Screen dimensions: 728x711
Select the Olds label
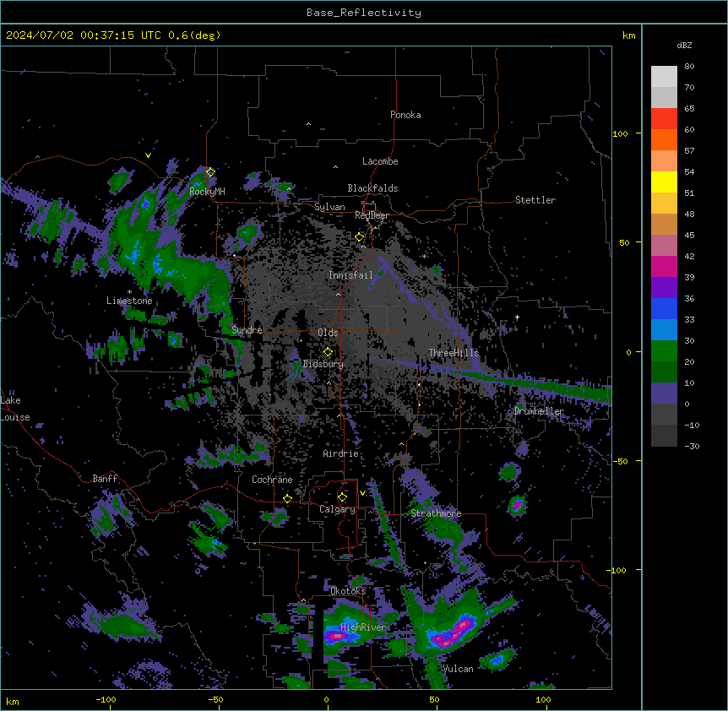coord(328,333)
